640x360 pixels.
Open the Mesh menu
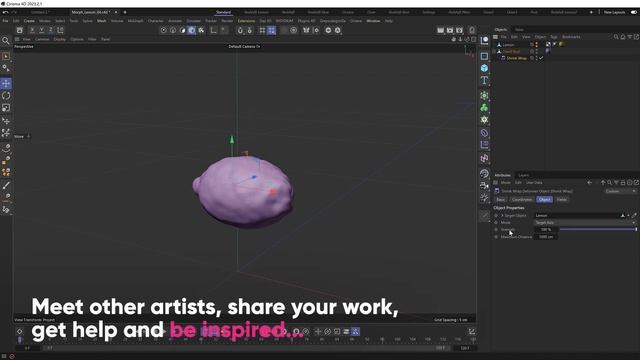tap(101, 20)
